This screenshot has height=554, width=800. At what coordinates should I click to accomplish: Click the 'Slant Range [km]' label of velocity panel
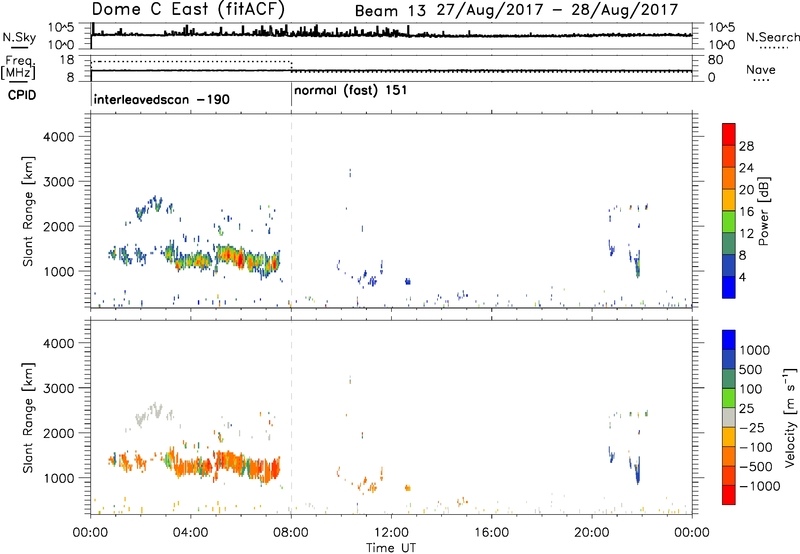28,418
